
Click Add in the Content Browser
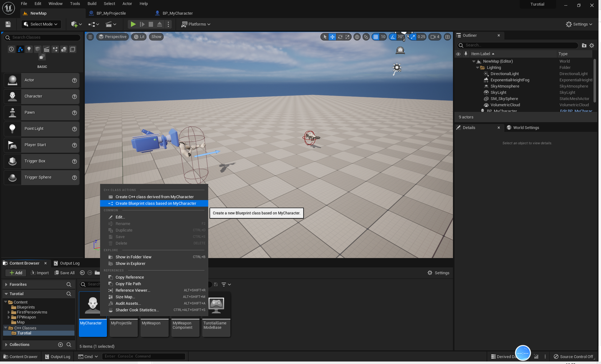point(15,273)
